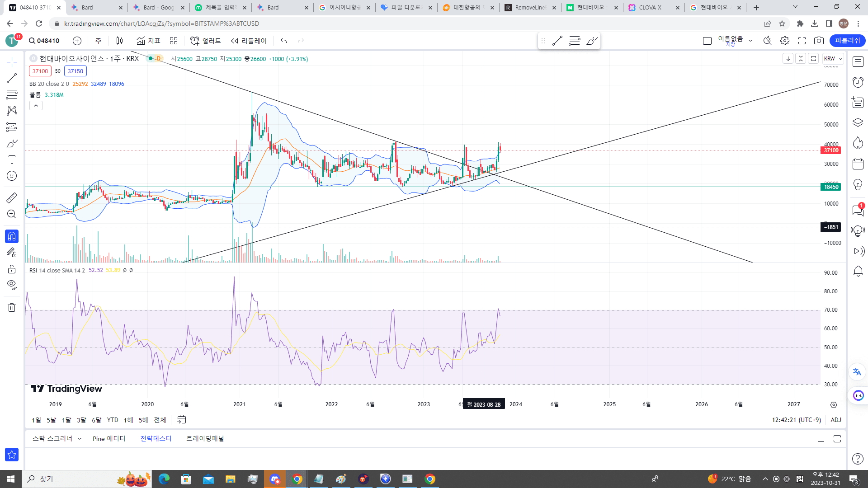Select the line tool in floating toolbar
The width and height of the screenshot is (868, 488).
tap(557, 41)
